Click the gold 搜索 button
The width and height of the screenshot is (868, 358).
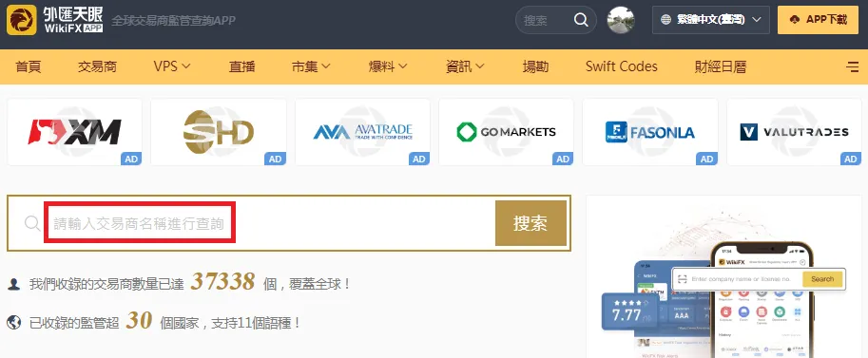530,223
